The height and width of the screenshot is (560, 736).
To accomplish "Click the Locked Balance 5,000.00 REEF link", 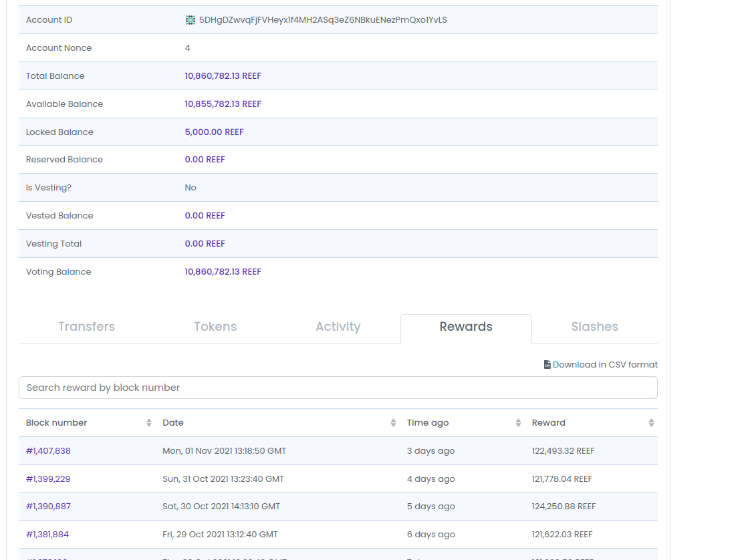I will pos(214,132).
